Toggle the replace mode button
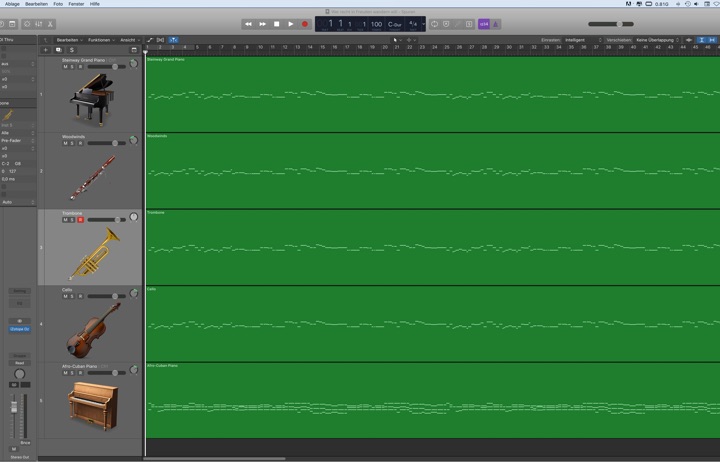720x462 pixels. (x=446, y=24)
